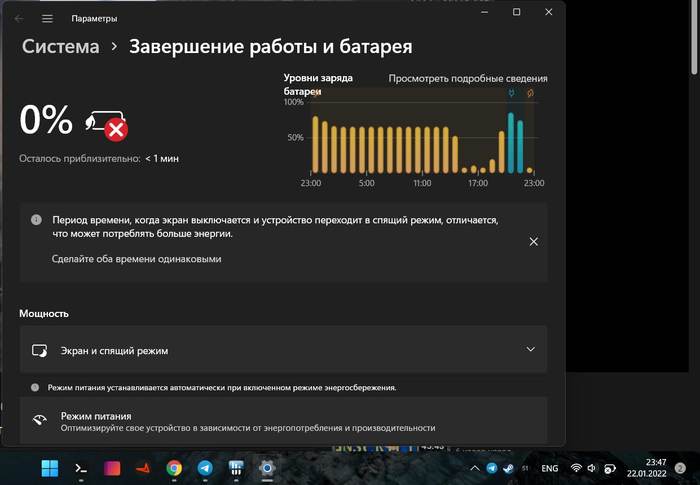The image size is (700, 485).
Task: Open the hamburger navigation menu
Action: (x=47, y=18)
